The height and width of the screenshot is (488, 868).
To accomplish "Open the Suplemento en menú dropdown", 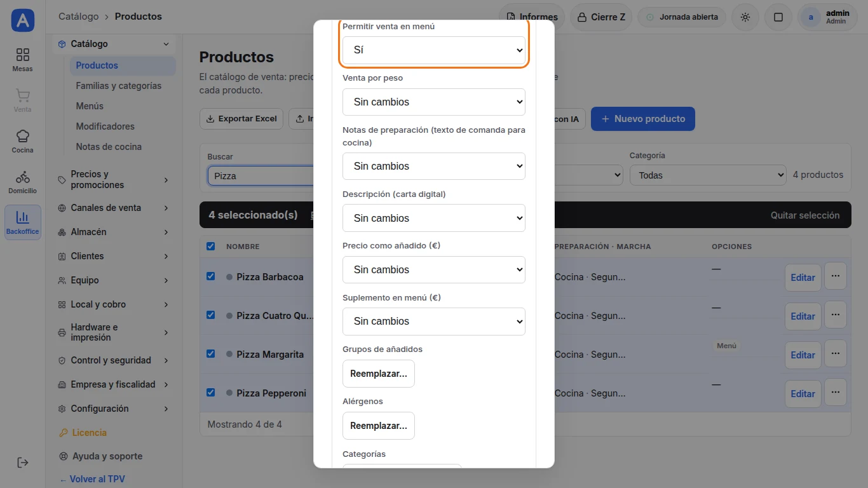I will click(434, 321).
